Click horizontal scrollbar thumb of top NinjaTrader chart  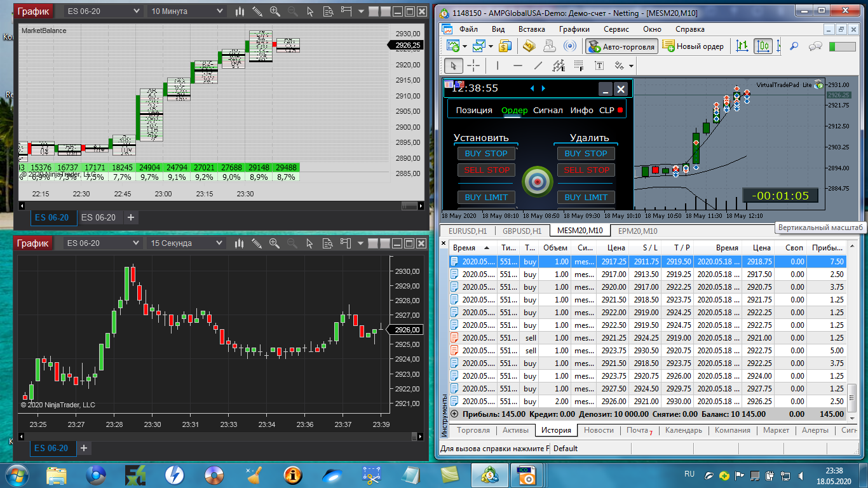410,205
